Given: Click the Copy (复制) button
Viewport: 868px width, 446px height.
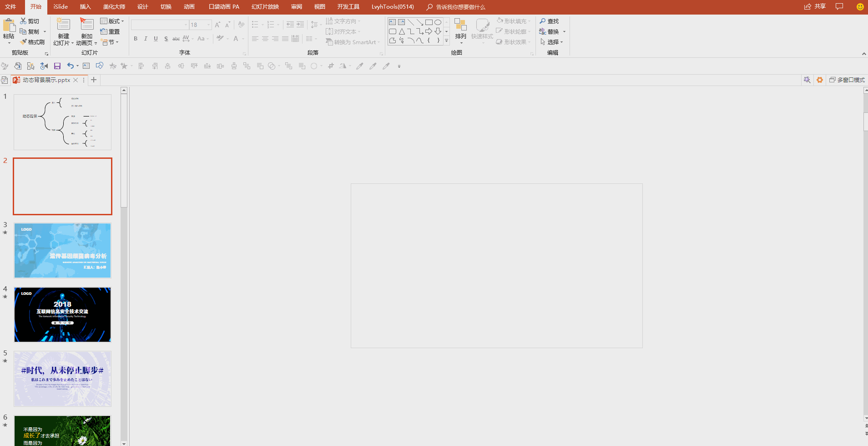Looking at the screenshot, I should pos(30,31).
